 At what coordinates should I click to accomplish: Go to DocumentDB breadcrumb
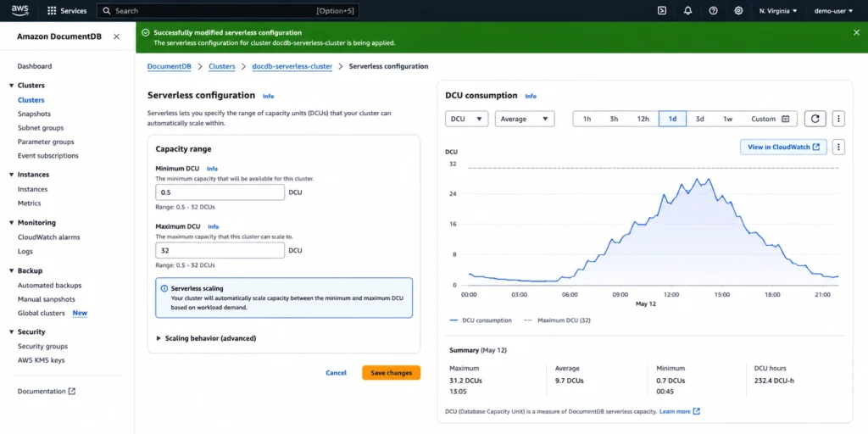pyautogui.click(x=169, y=66)
